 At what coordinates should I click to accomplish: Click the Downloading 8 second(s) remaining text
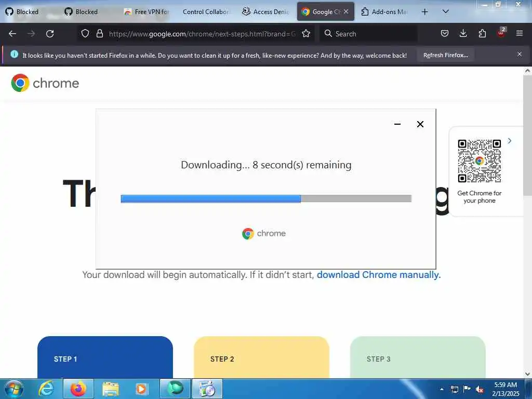click(x=266, y=165)
